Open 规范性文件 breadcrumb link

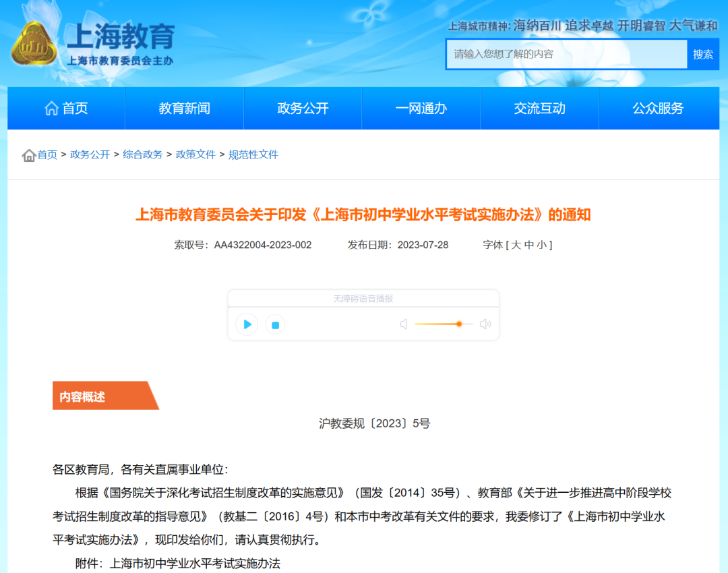pos(253,154)
